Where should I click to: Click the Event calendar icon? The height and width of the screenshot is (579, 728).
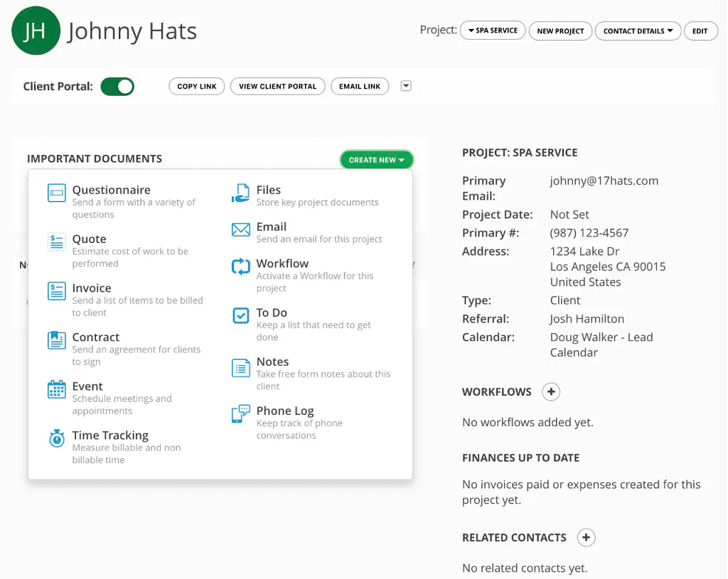tap(57, 389)
